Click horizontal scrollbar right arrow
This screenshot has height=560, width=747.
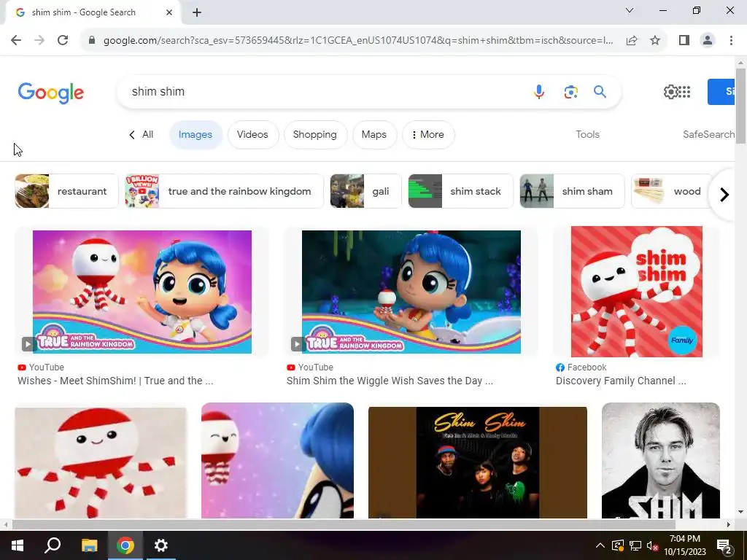click(x=729, y=524)
